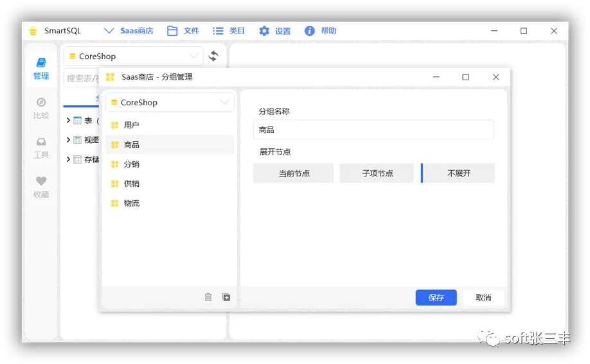This screenshot has width=590, height=364.
Task: Open the 收藏 favorites section
Action: (x=41, y=187)
